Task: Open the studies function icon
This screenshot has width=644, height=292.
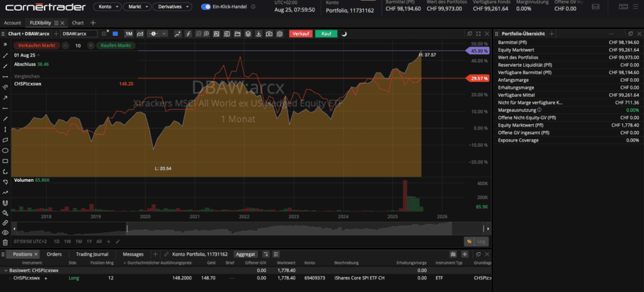Action: click(x=188, y=34)
